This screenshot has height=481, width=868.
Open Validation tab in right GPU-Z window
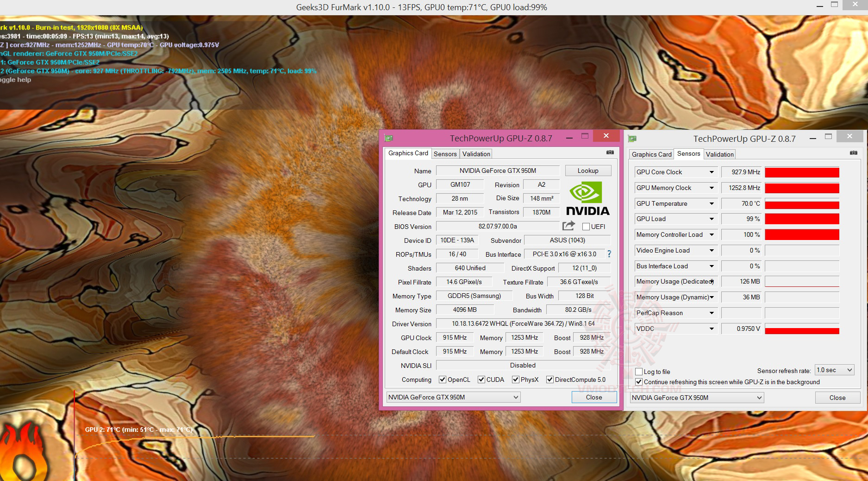point(720,154)
